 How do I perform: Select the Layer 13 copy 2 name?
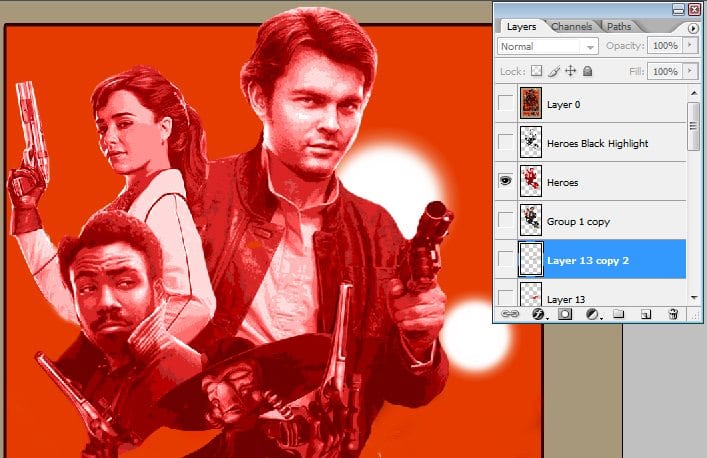(588, 261)
